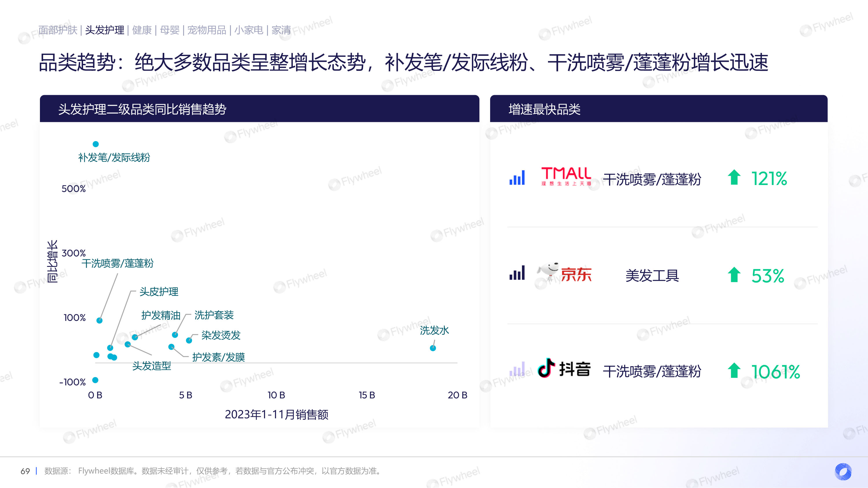Click the blue bar chart icon beside Tmall
The width and height of the screenshot is (868, 488).
pyautogui.click(x=517, y=178)
